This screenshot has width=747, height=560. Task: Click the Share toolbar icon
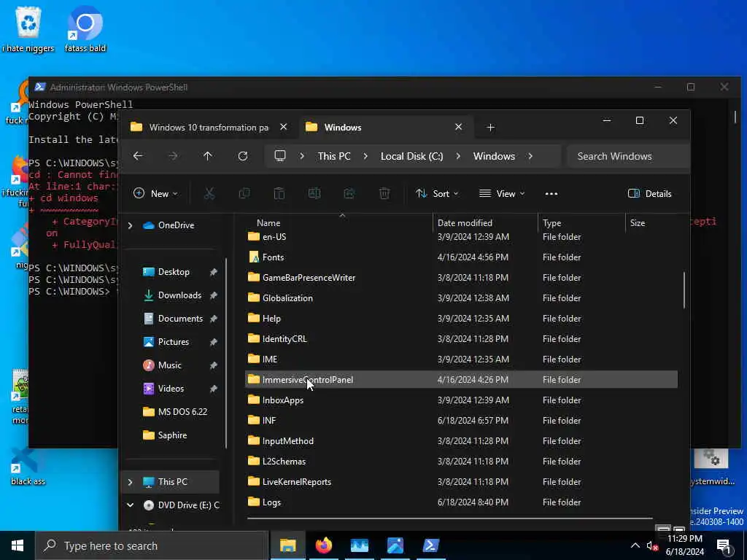(349, 193)
